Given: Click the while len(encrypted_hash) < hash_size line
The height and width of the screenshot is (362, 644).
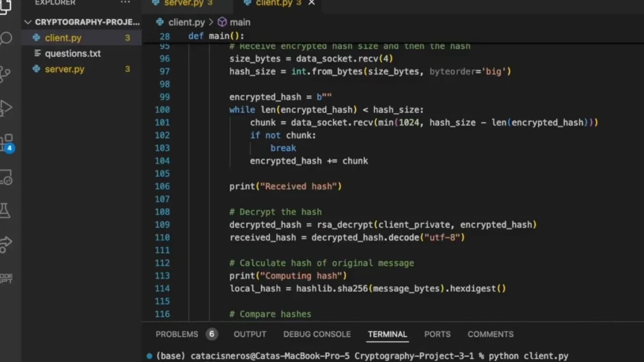Looking at the screenshot, I should coord(327,109).
